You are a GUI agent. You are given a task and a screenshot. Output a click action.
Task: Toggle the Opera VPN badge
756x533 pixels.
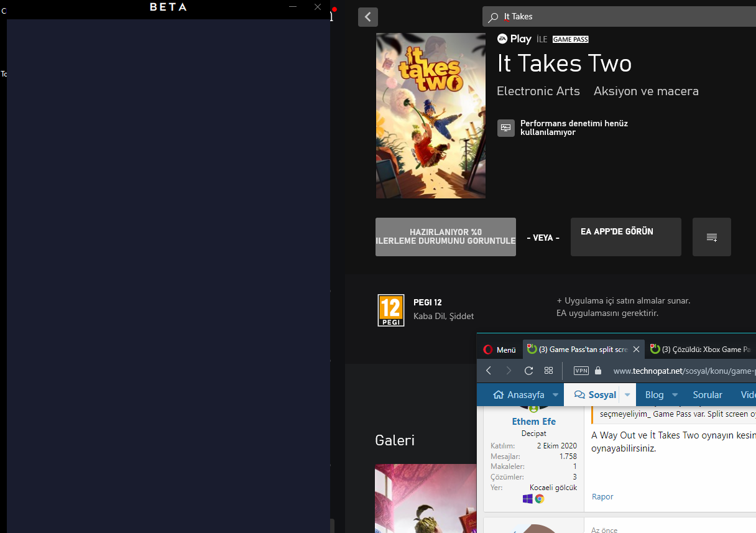581,371
